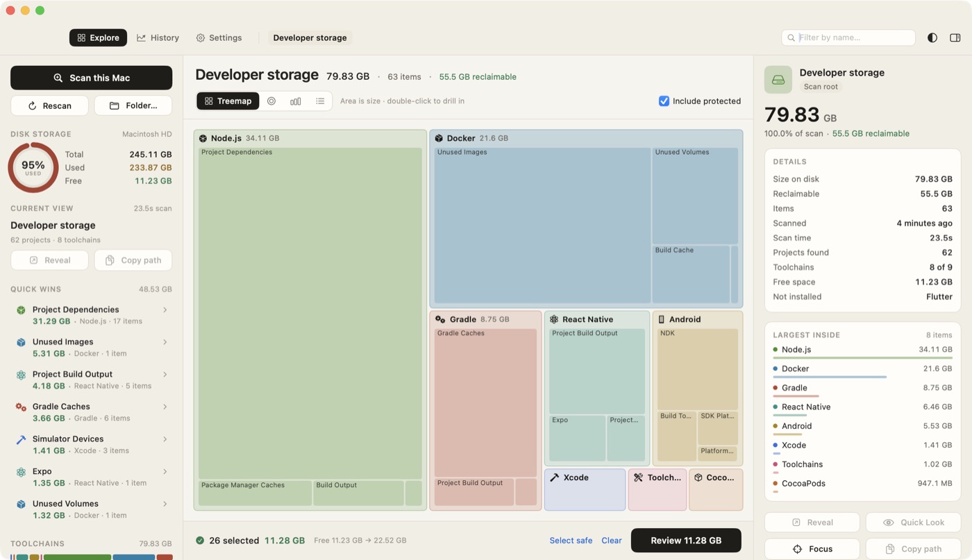This screenshot has width=972, height=560.
Task: Click Quick Look button in details panel
Action: (913, 523)
